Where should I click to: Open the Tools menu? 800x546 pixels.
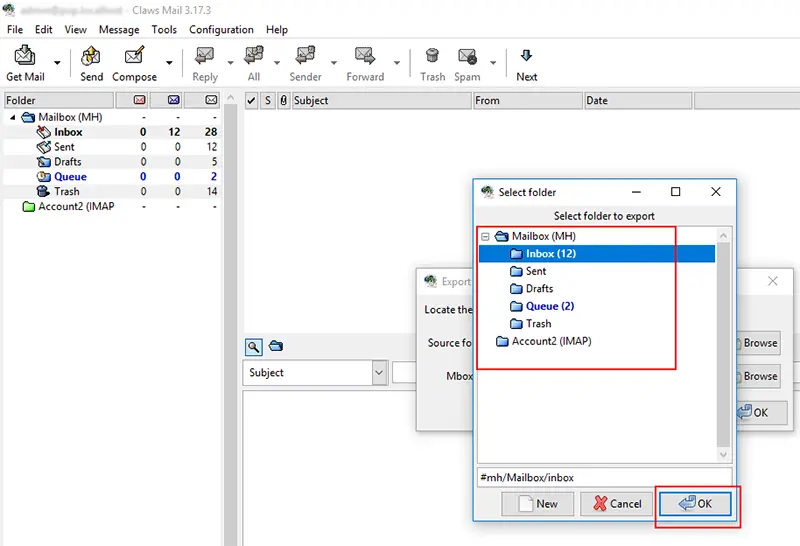164,30
